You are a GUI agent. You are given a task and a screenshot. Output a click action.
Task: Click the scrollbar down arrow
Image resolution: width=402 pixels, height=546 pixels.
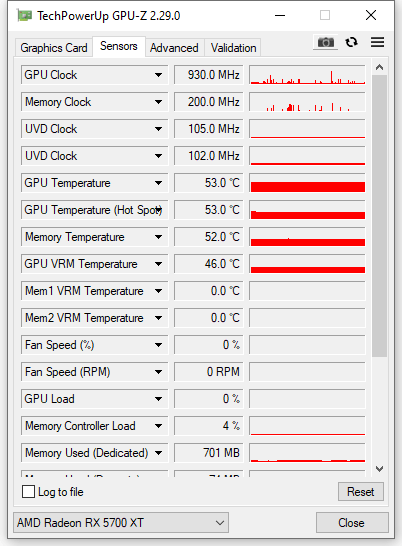tap(379, 469)
